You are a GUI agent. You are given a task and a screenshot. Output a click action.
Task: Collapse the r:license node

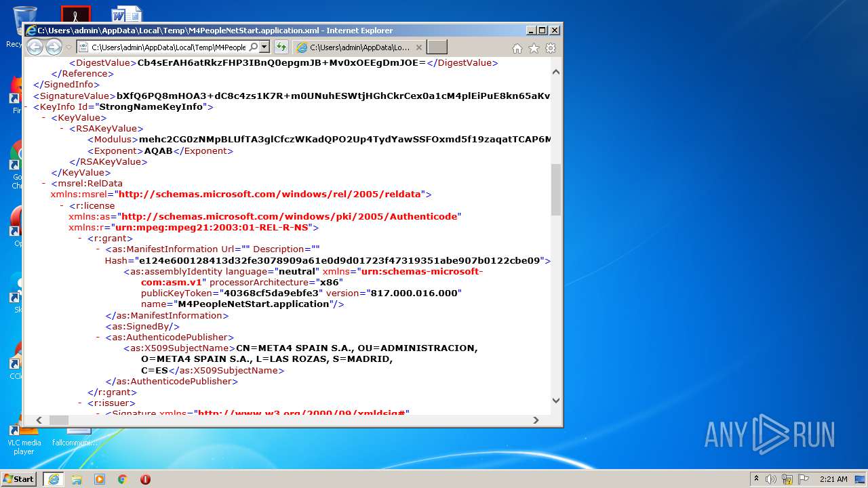click(62, 205)
